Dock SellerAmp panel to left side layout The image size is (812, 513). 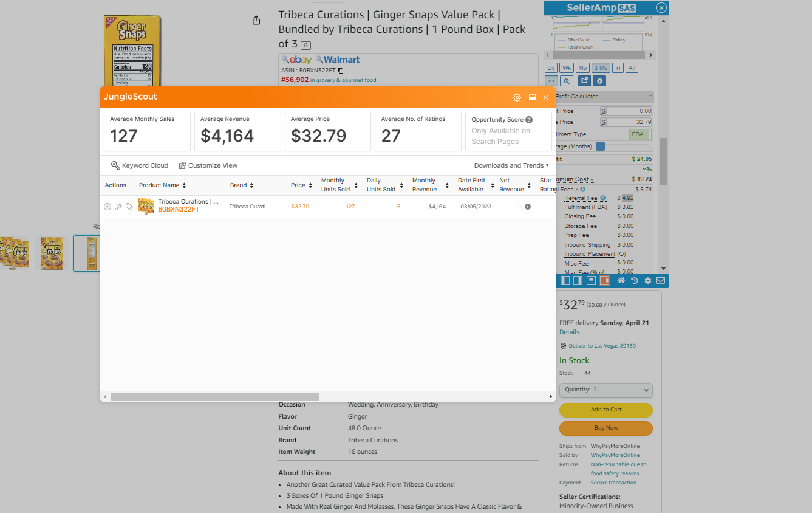point(565,280)
